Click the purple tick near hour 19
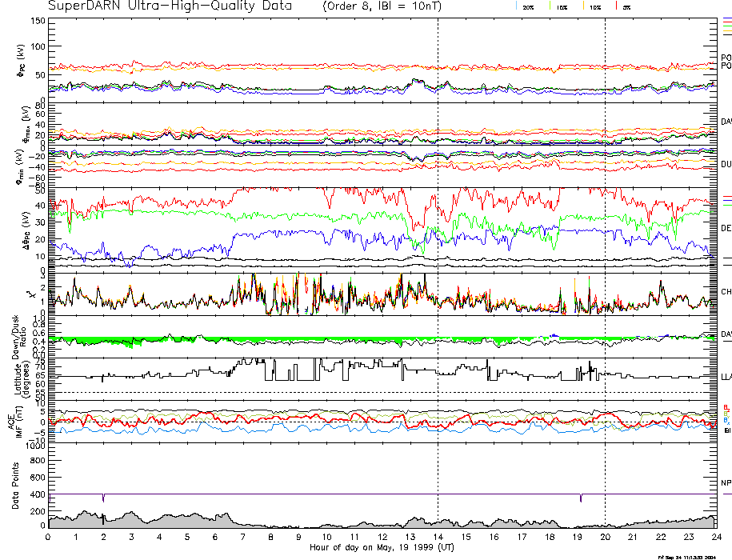The image size is (732, 560). point(581,498)
